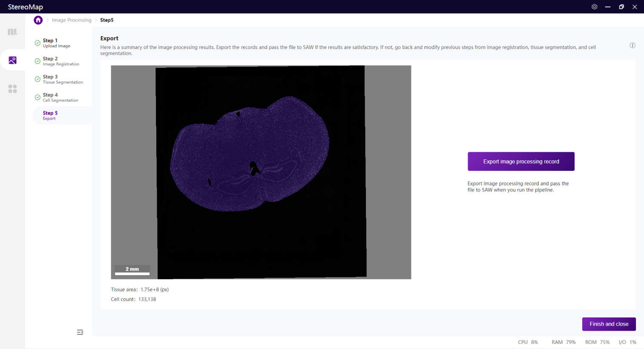Go to Step 1 Upload Image
This screenshot has height=349, width=644.
[57, 43]
